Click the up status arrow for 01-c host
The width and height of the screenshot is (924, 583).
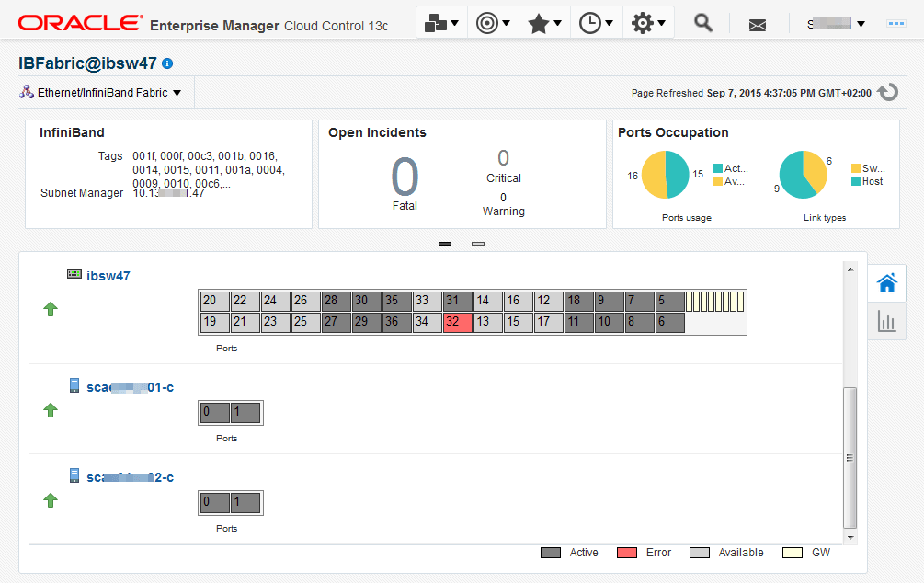click(51, 410)
